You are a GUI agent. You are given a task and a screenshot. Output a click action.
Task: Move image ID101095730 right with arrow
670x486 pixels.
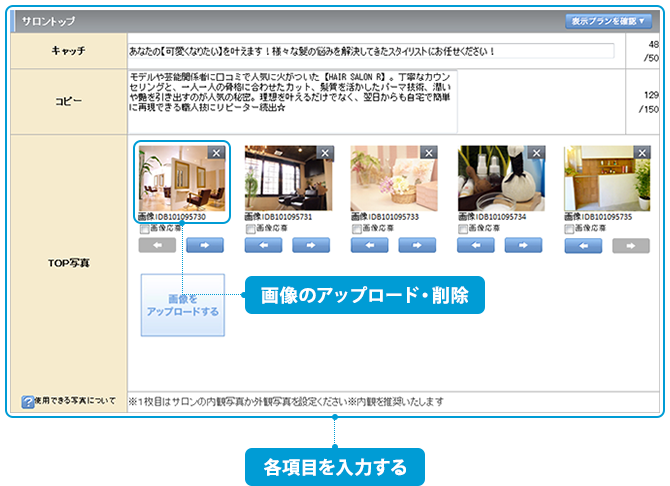click(x=205, y=245)
